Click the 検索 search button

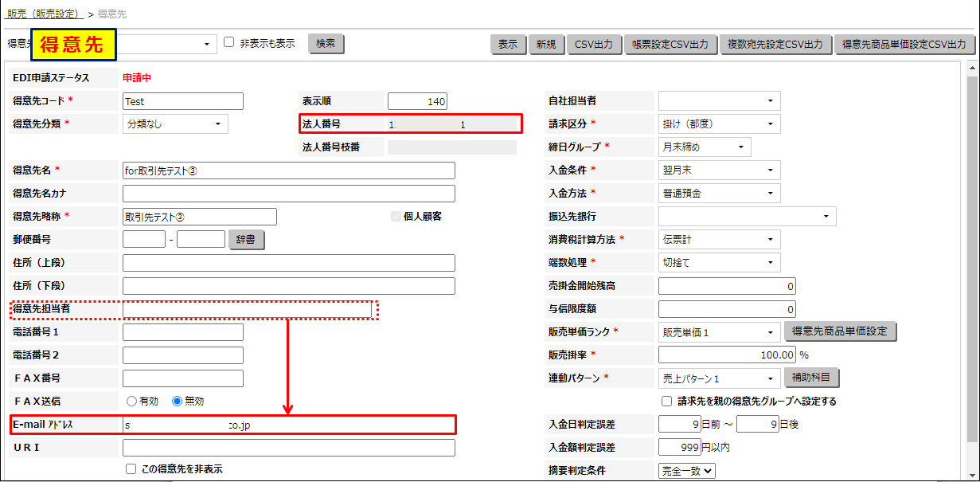326,44
